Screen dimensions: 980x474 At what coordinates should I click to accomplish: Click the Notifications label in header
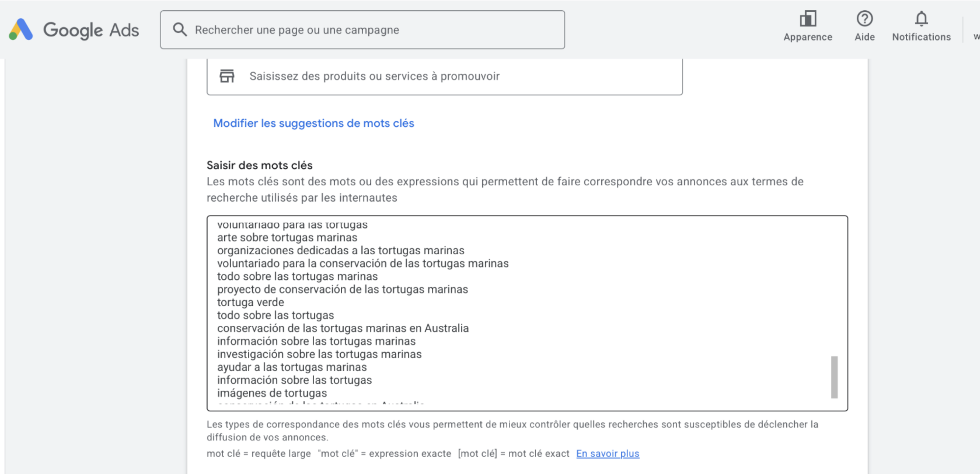(921, 37)
